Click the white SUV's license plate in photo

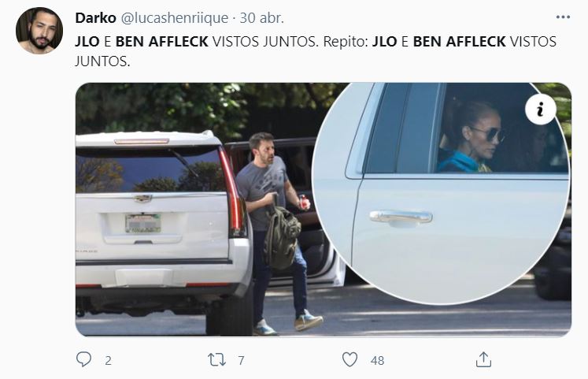(143, 223)
